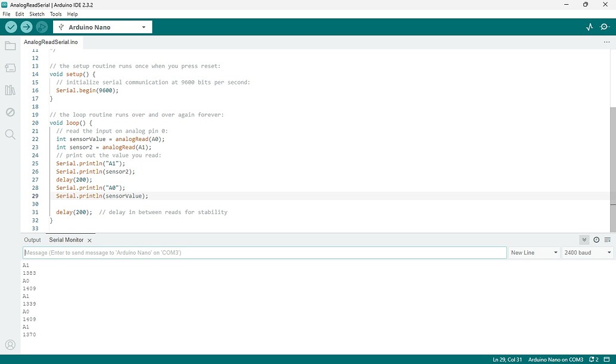Screen dimensions: 616x364
Task: Verify the sketch with the checkmark icon
Action: (10, 27)
